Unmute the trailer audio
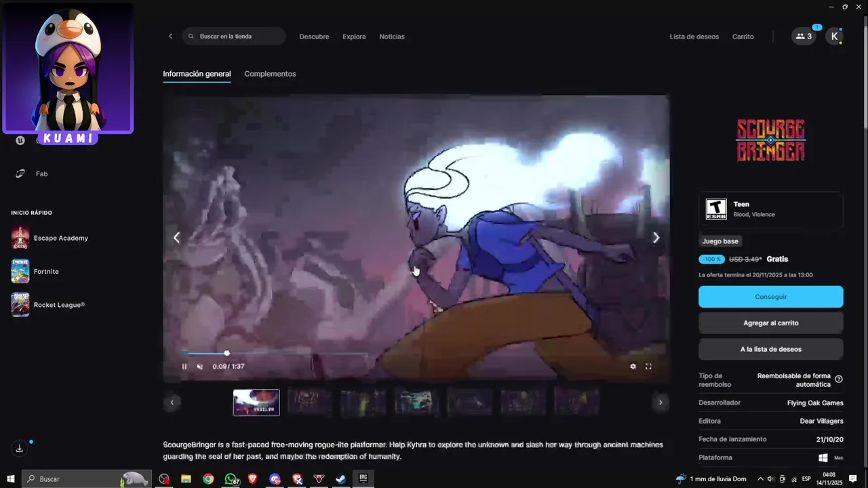The image size is (868, 488). [x=199, y=367]
